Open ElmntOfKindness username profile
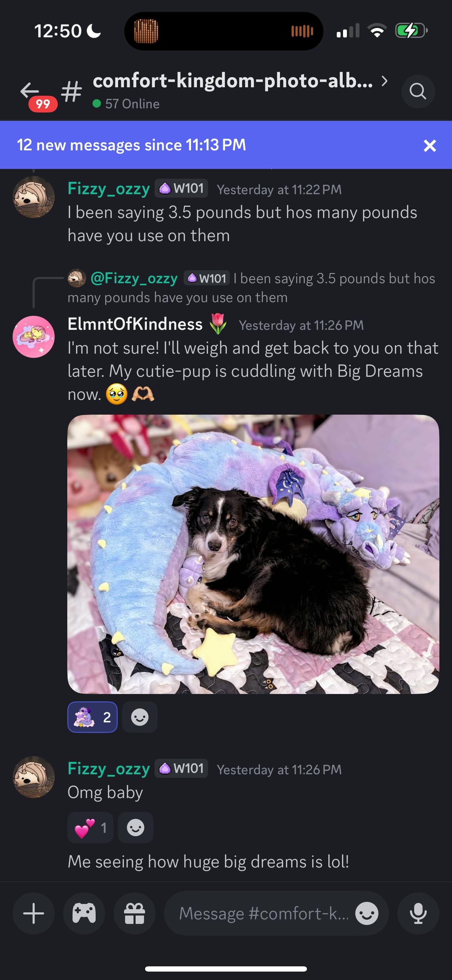Image resolution: width=452 pixels, height=980 pixels. pos(135,324)
